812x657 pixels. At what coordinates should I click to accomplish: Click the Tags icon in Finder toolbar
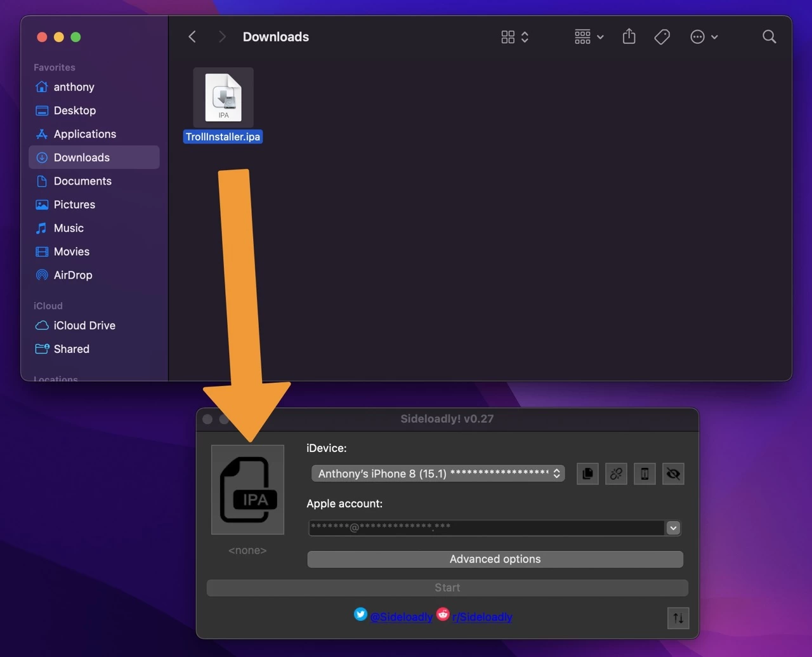click(662, 37)
